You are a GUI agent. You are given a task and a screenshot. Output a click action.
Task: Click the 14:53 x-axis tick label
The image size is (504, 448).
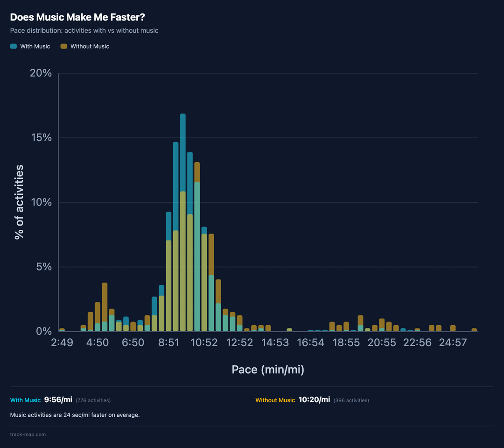tap(275, 343)
